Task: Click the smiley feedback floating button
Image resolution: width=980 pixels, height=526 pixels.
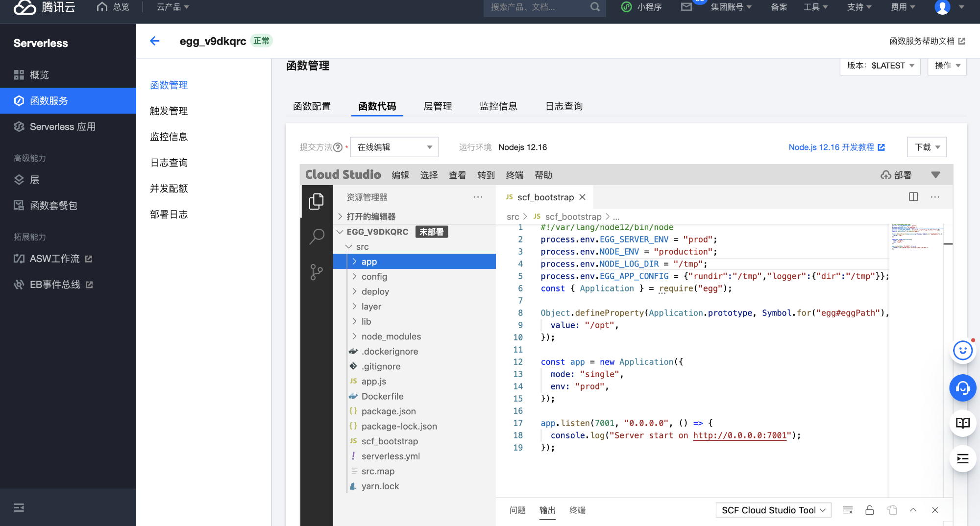Action: click(962, 351)
